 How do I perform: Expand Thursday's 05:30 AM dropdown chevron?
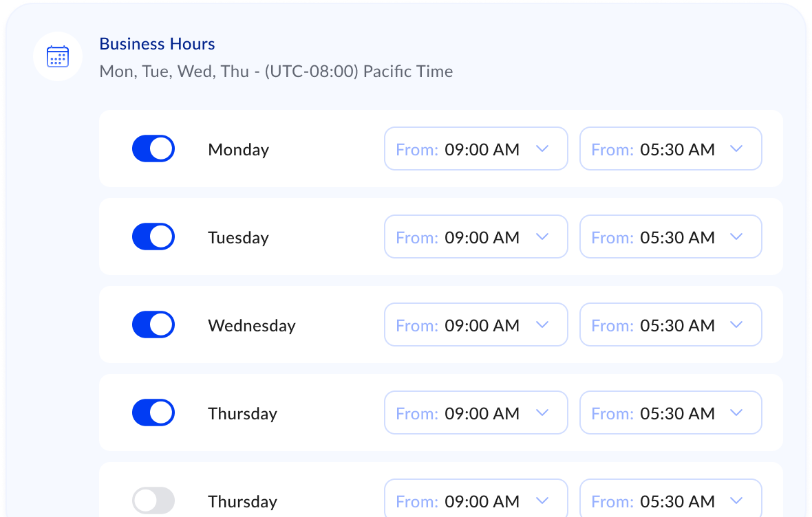(736, 412)
